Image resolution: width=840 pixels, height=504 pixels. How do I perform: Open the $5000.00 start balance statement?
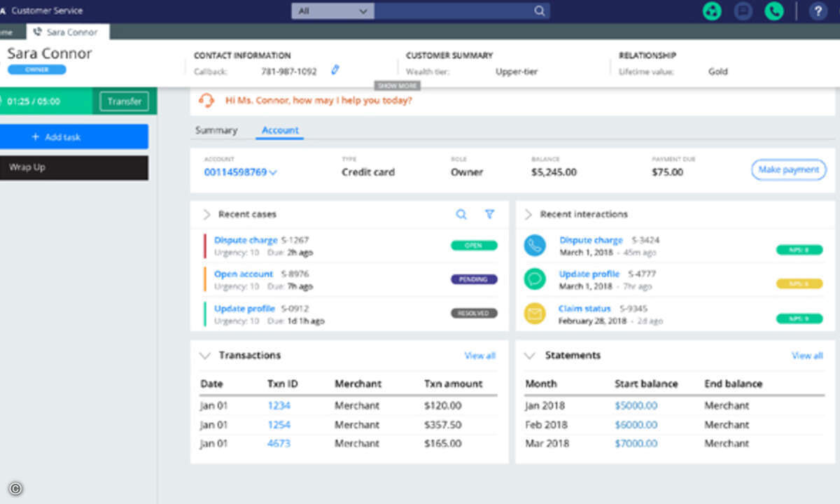(636, 406)
